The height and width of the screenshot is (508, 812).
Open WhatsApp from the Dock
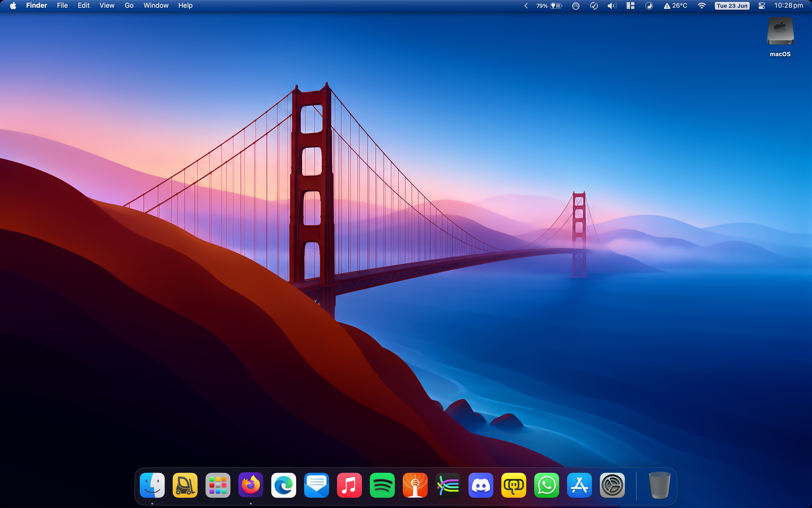point(547,485)
